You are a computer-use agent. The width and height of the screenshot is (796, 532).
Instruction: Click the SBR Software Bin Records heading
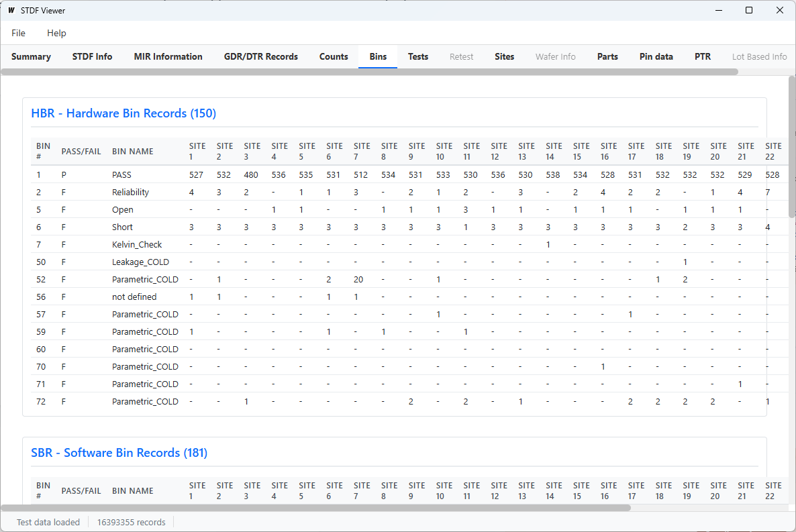pos(119,453)
